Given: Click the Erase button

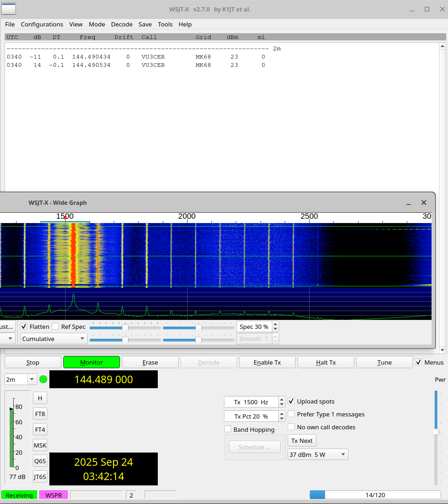Looking at the screenshot, I should (x=150, y=362).
